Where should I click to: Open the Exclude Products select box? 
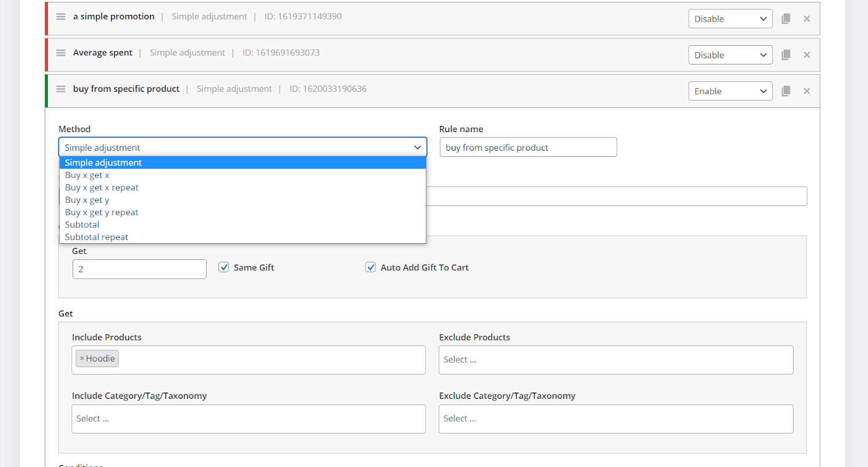(x=615, y=360)
